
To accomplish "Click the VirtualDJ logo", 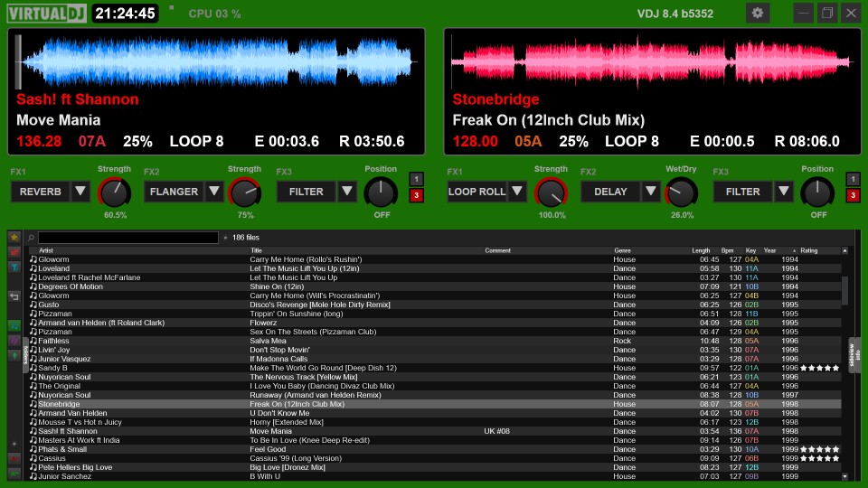I will tap(43, 14).
